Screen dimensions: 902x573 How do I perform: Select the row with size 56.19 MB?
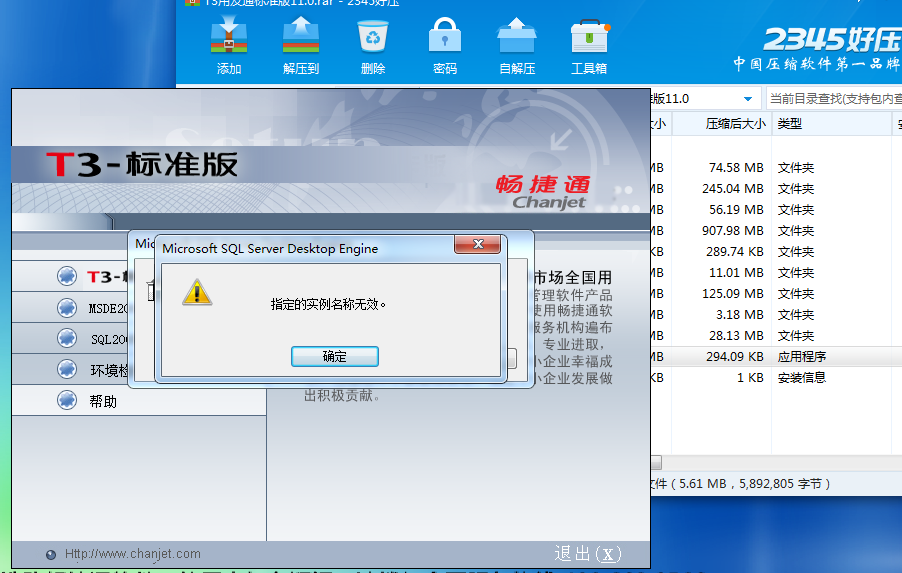776,209
